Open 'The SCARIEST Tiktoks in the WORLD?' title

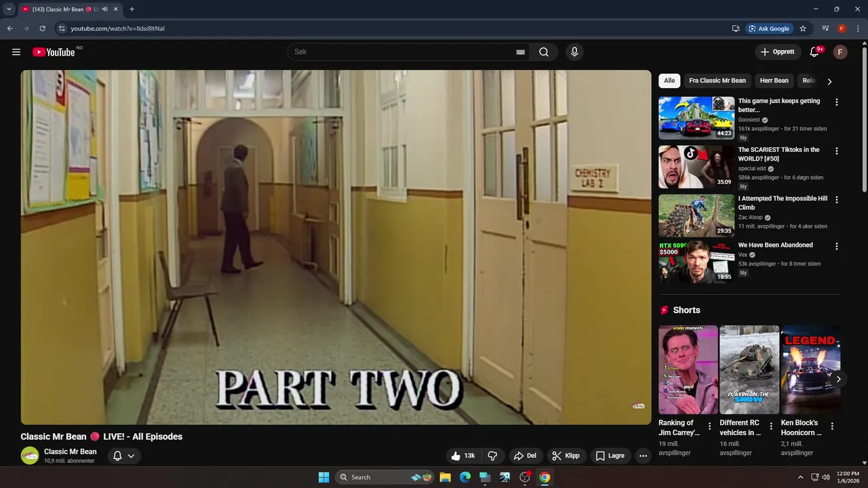[779, 154]
